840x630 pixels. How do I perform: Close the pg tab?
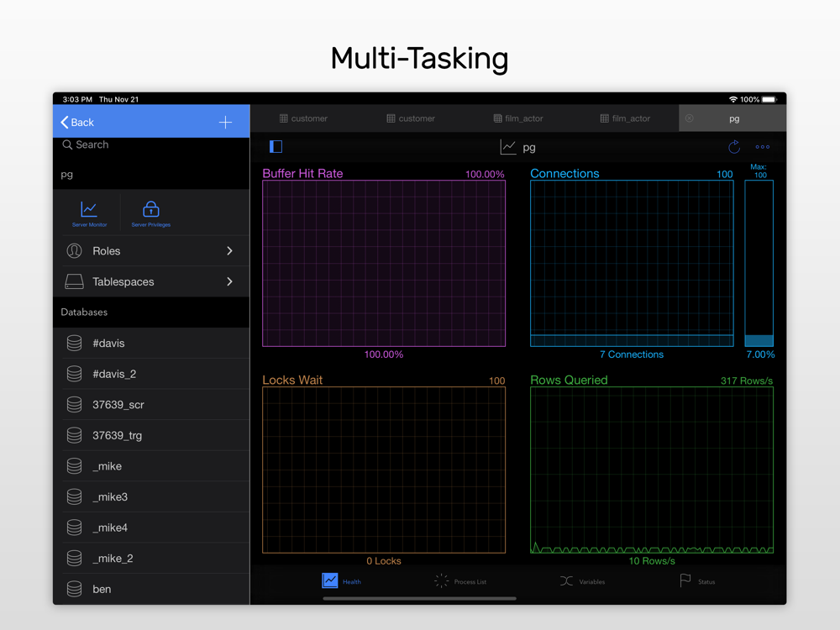(x=690, y=118)
